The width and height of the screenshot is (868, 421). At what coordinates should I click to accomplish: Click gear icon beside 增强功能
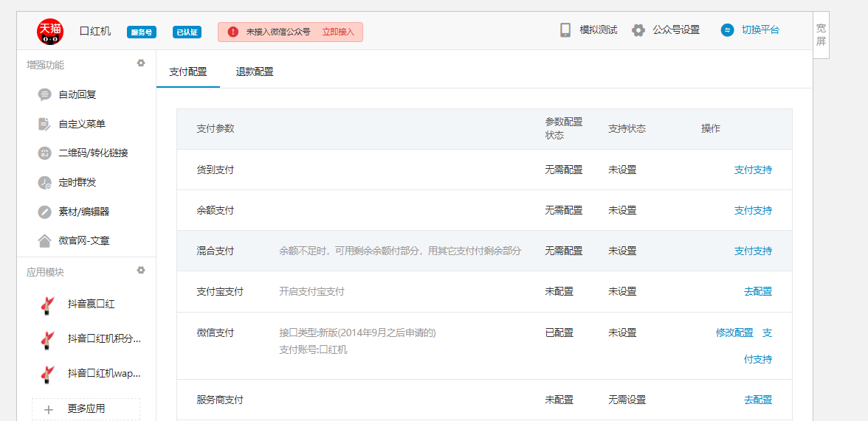141,63
